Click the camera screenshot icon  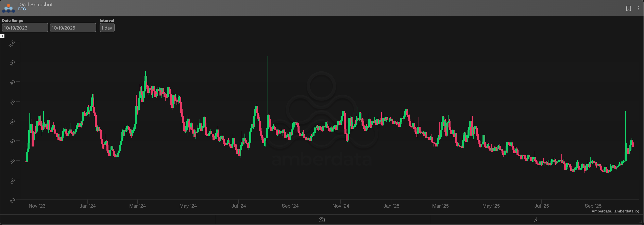322,220
